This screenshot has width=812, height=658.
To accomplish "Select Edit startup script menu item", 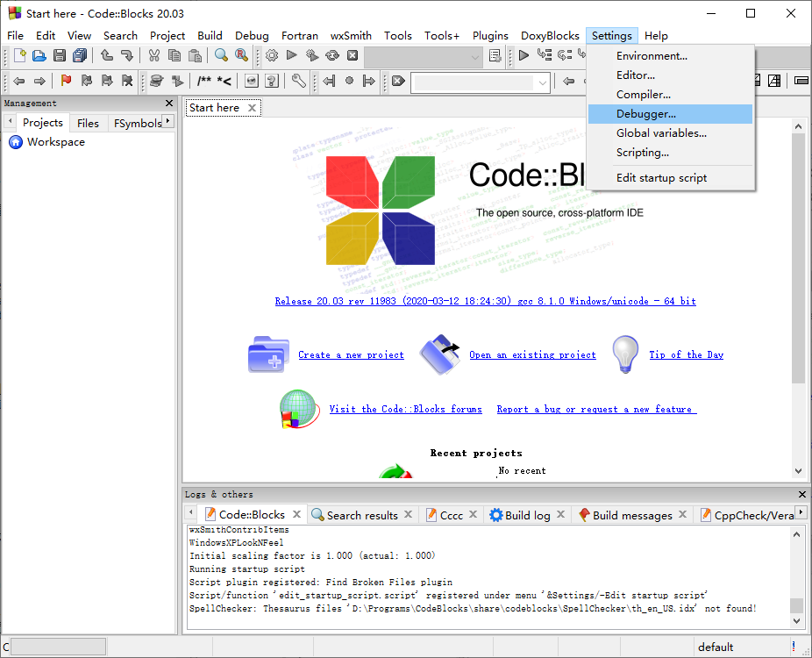I will pyautogui.click(x=670, y=178).
